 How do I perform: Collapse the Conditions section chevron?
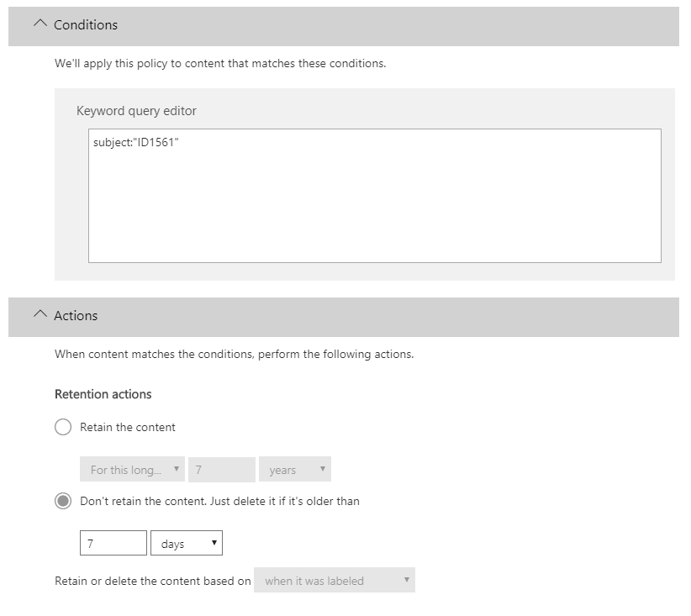point(40,24)
